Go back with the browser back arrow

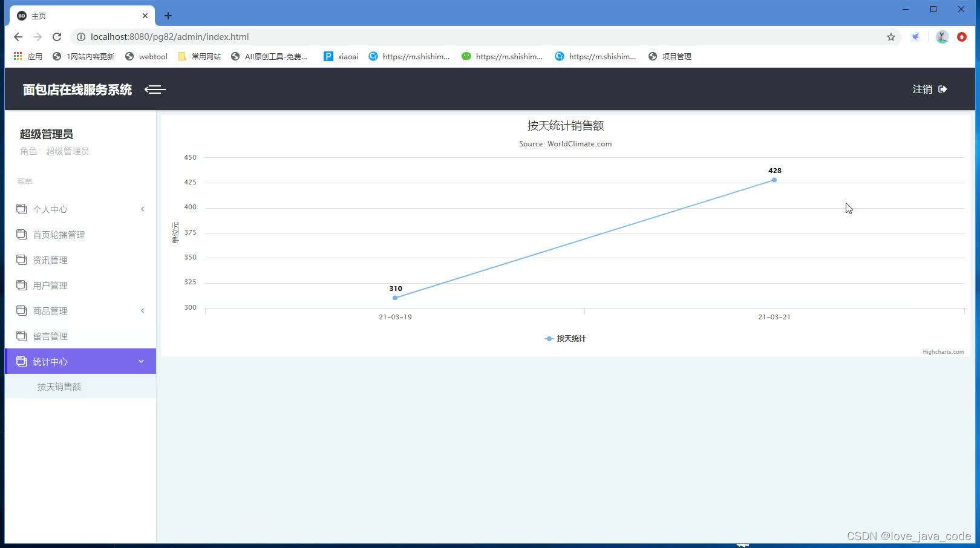tap(18, 37)
